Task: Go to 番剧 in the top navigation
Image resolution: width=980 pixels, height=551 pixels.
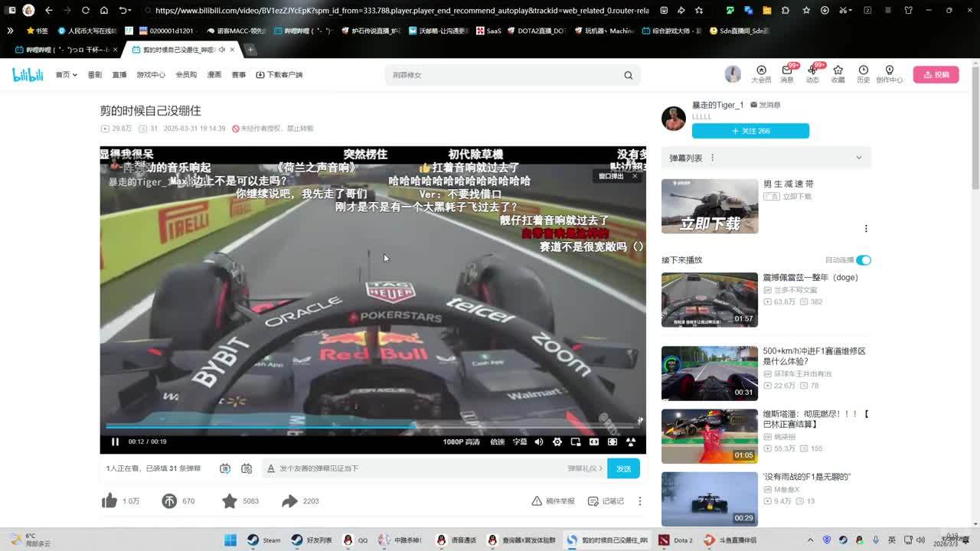Action: [x=95, y=75]
